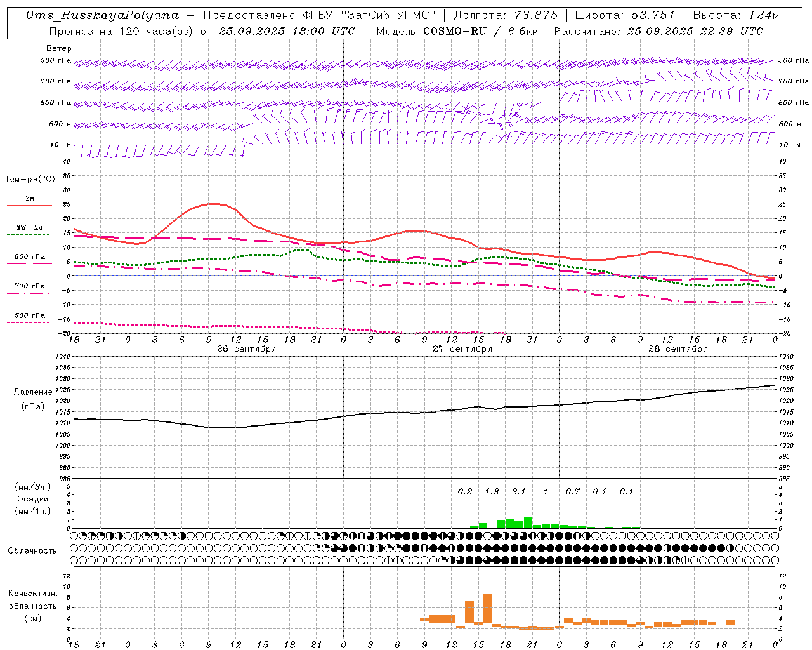Click the dashed Td 2м legend line
Screen dimensions: 812x650
[x=28, y=234]
